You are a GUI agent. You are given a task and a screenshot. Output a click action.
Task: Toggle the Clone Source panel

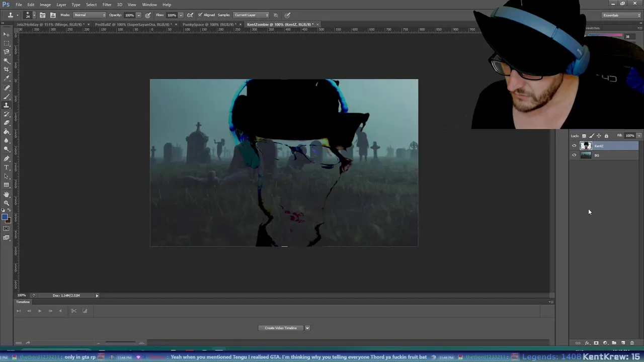point(53,15)
